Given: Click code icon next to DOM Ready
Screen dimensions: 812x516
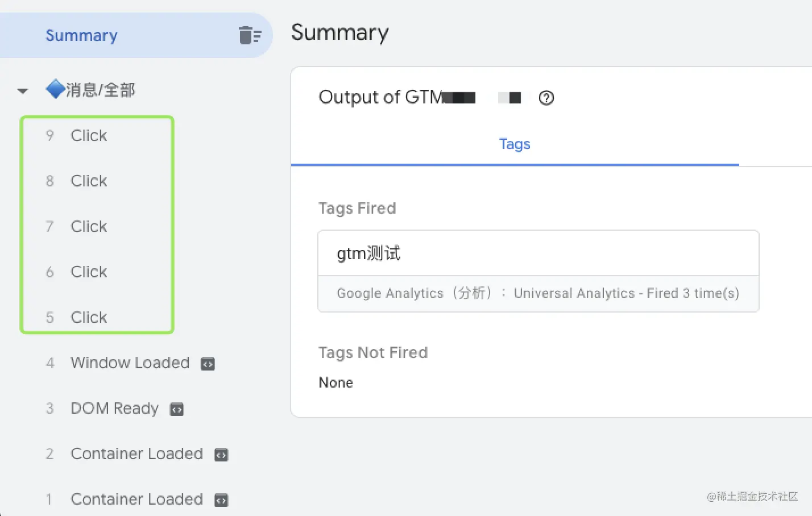Looking at the screenshot, I should point(177,409).
